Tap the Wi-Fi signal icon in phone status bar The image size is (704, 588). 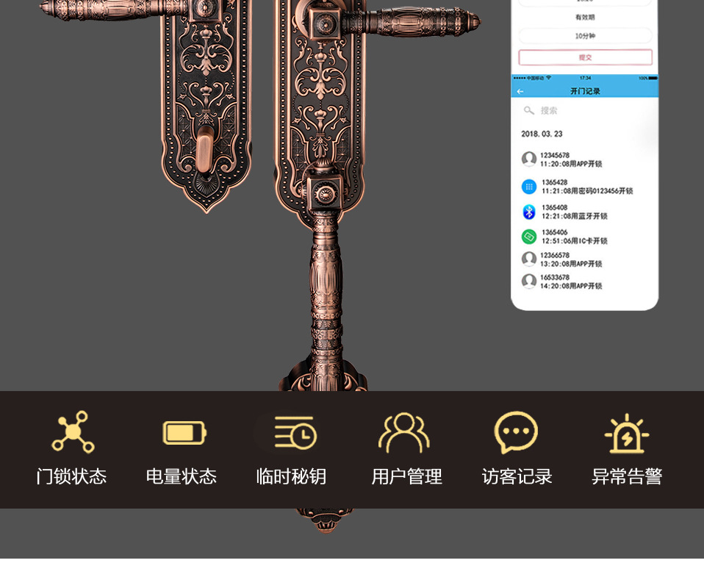point(548,78)
